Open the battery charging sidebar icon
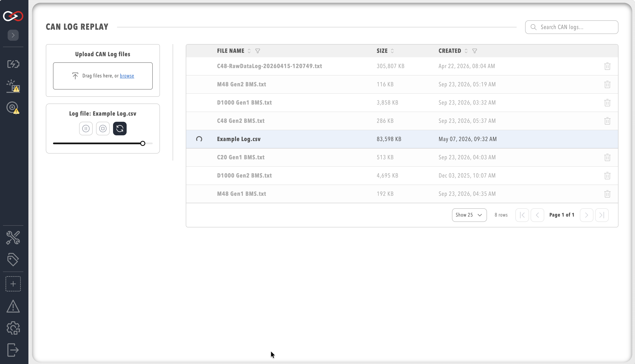This screenshot has height=364, width=635. coord(13,64)
